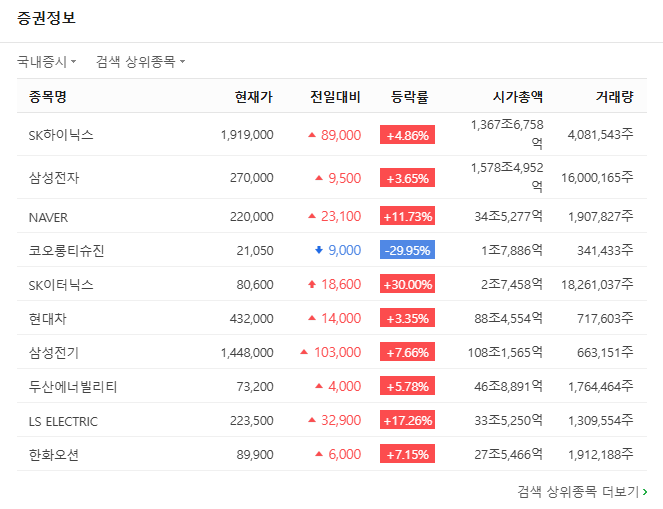Click 한화오션 current price 89,900
This screenshot has width=663, height=509.
pyautogui.click(x=255, y=454)
